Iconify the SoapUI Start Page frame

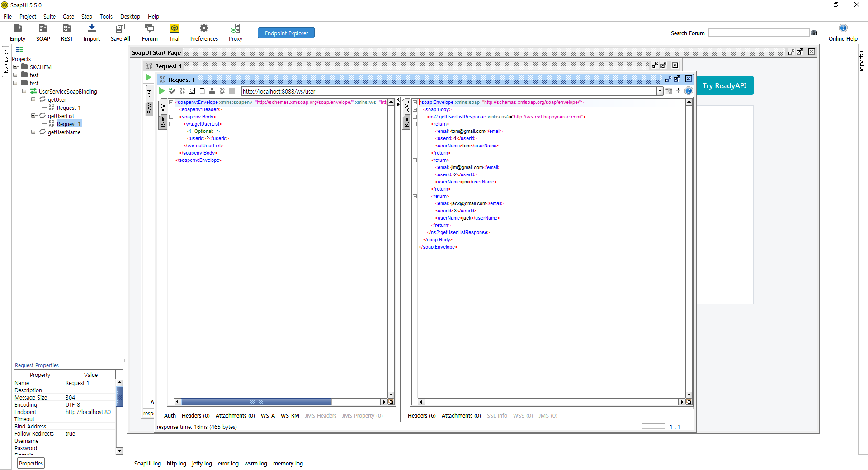[792, 52]
